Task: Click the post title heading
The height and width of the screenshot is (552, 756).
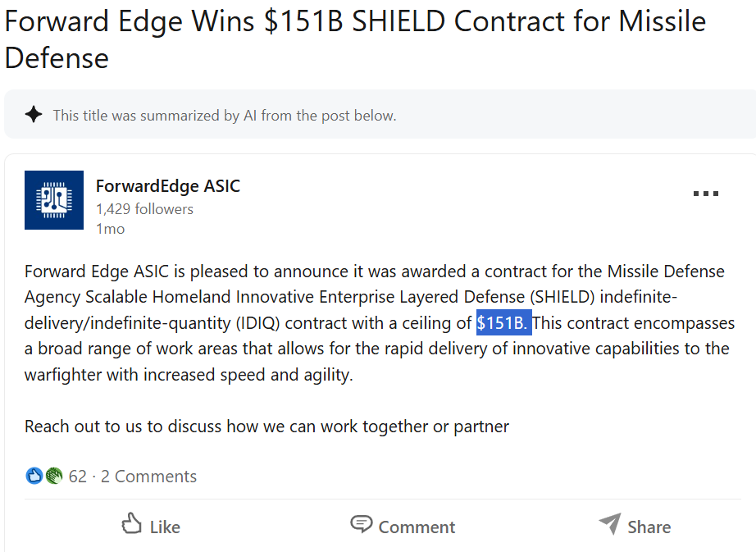Action: (355, 39)
